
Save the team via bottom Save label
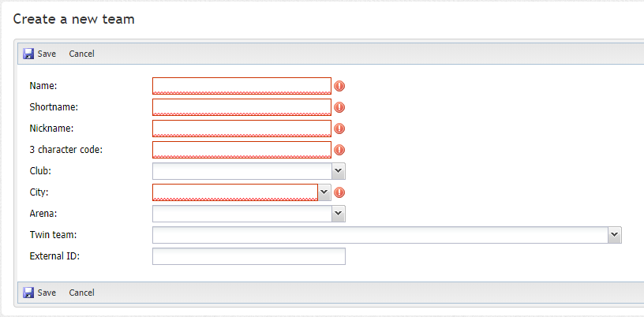tap(47, 293)
